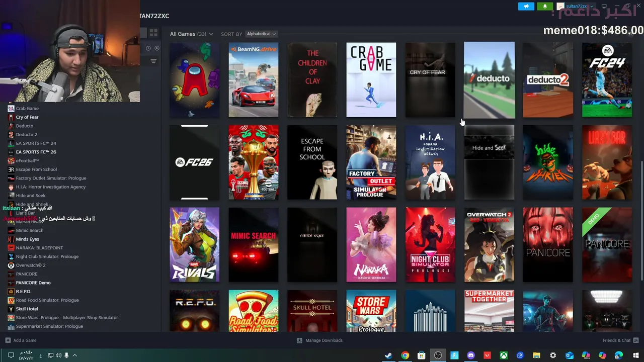This screenshot has height=362, width=644.
Task: Open the Crab Game cover
Action: (371, 79)
